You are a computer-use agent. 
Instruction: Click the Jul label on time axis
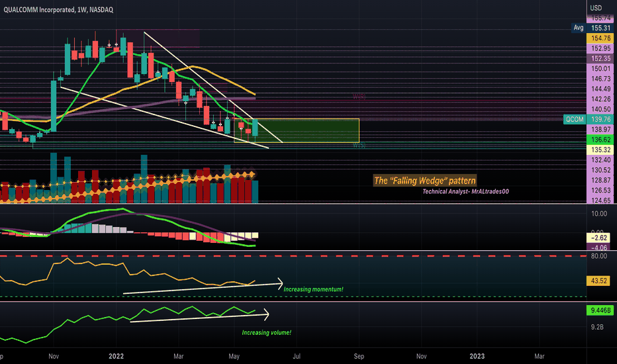coord(297,356)
